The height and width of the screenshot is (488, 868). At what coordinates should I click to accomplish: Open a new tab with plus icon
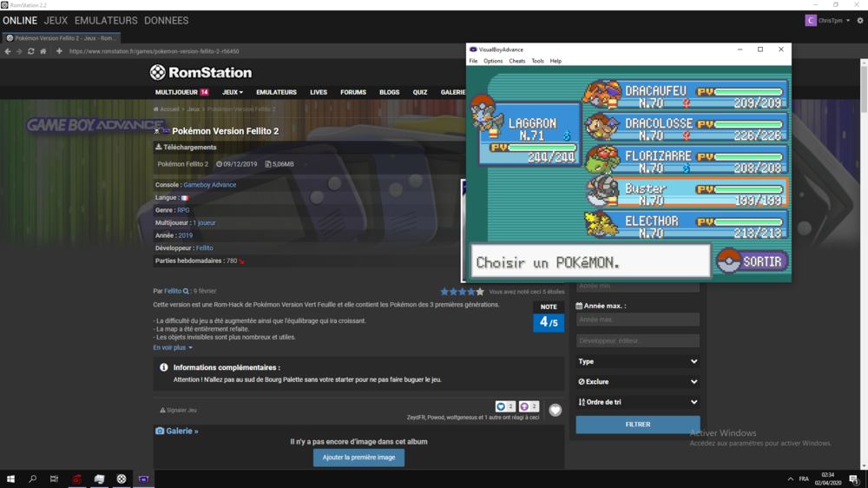click(x=59, y=51)
